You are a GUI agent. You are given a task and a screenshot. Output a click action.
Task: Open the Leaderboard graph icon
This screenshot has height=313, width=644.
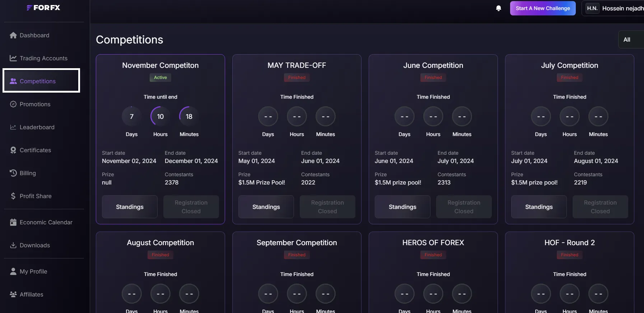click(13, 127)
